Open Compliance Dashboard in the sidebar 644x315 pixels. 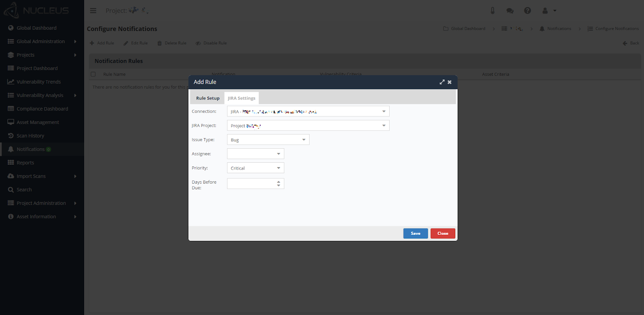[x=42, y=109]
